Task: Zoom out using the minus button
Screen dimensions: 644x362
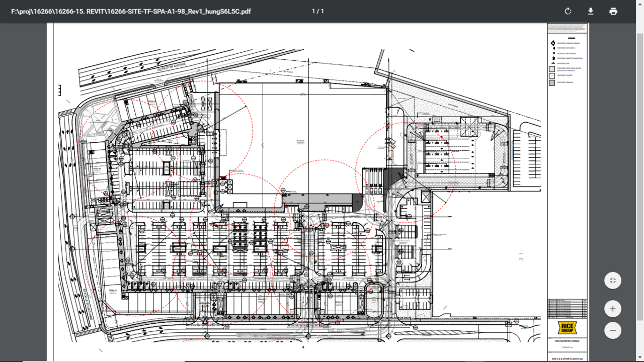Action: [612, 331]
